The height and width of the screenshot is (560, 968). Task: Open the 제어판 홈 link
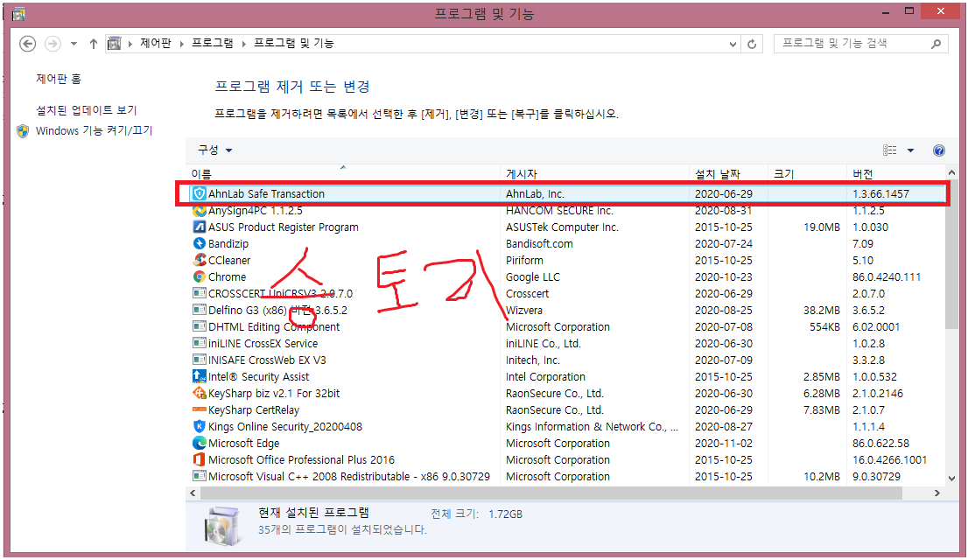click(x=59, y=79)
